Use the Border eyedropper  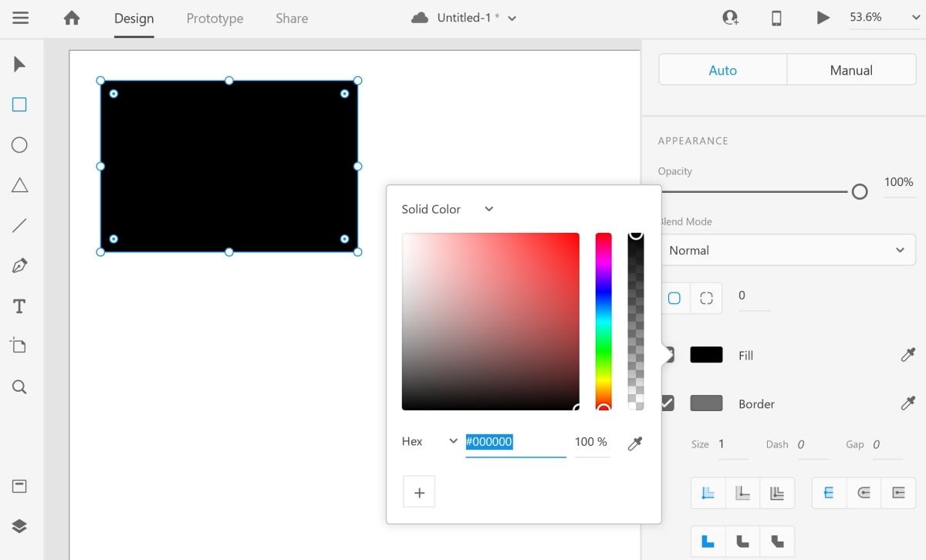[908, 403]
